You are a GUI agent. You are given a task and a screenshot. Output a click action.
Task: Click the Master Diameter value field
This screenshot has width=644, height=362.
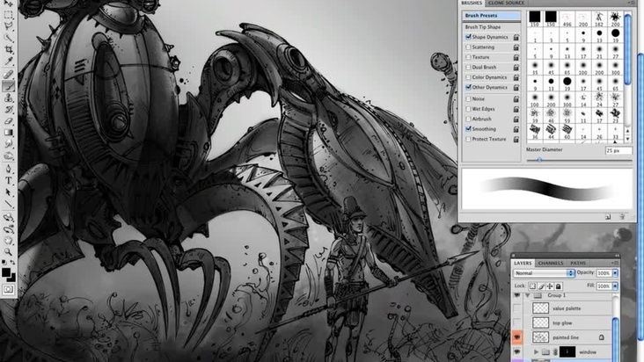click(x=618, y=151)
